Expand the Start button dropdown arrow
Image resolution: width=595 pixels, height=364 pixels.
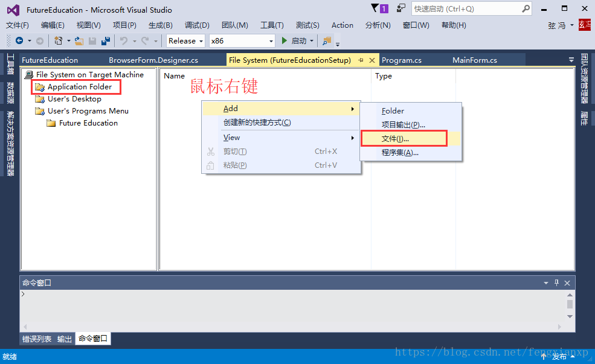pyautogui.click(x=312, y=40)
